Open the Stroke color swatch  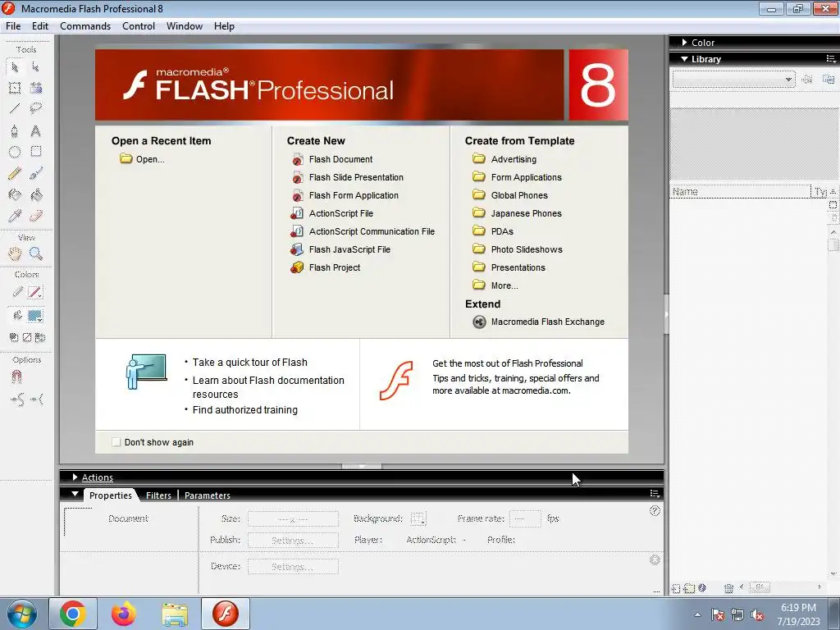(34, 293)
